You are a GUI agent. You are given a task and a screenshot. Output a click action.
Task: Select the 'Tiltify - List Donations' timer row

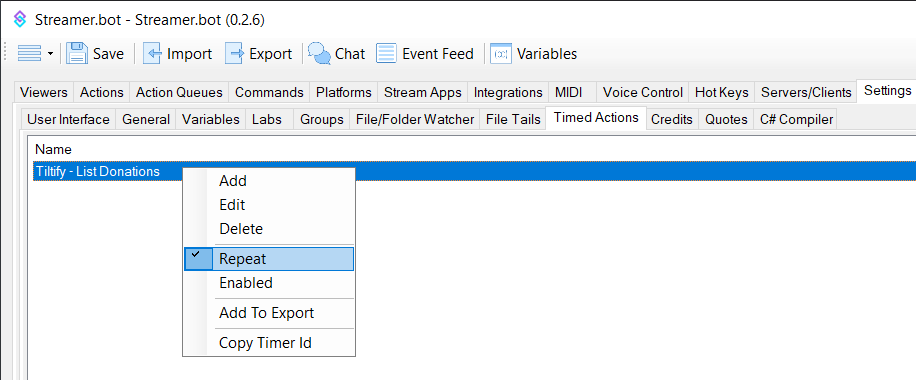click(x=474, y=171)
